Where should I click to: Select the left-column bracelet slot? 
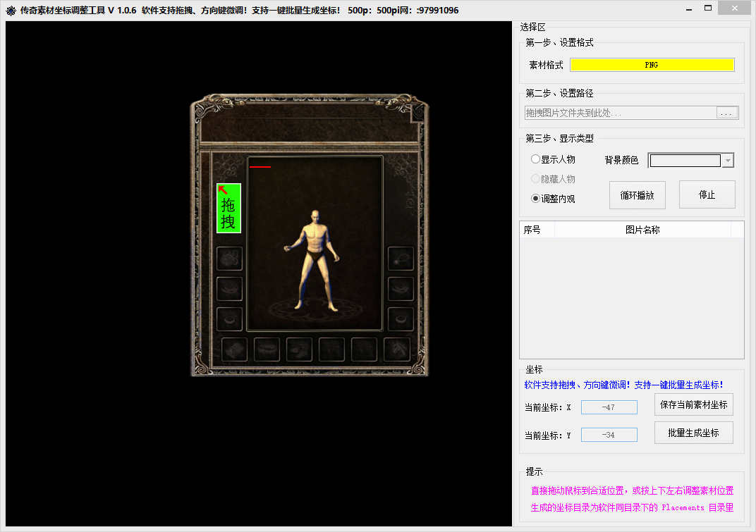[229, 289]
